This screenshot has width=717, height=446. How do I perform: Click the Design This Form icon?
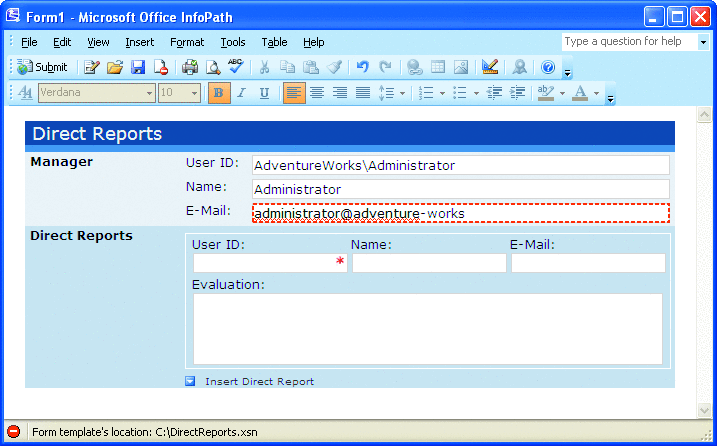[x=490, y=67]
